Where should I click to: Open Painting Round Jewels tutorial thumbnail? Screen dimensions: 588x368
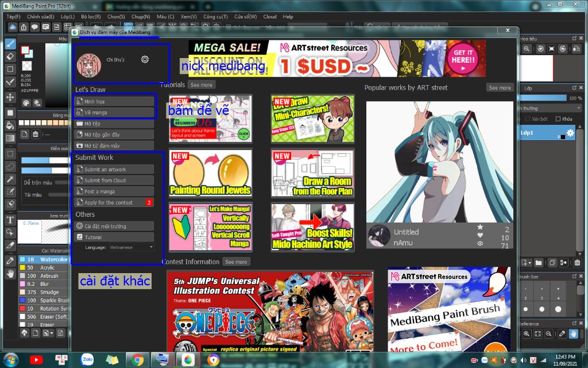[x=210, y=173]
